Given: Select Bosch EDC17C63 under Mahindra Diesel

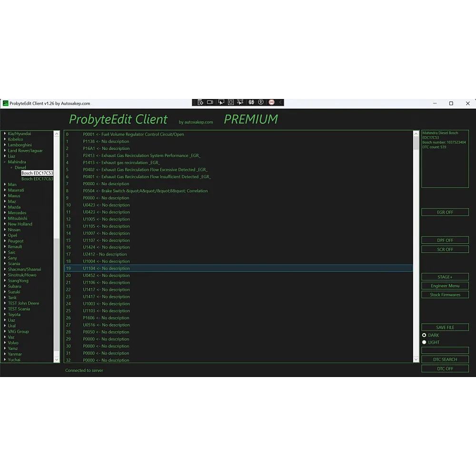Looking at the screenshot, I should pyautogui.click(x=37, y=179).
